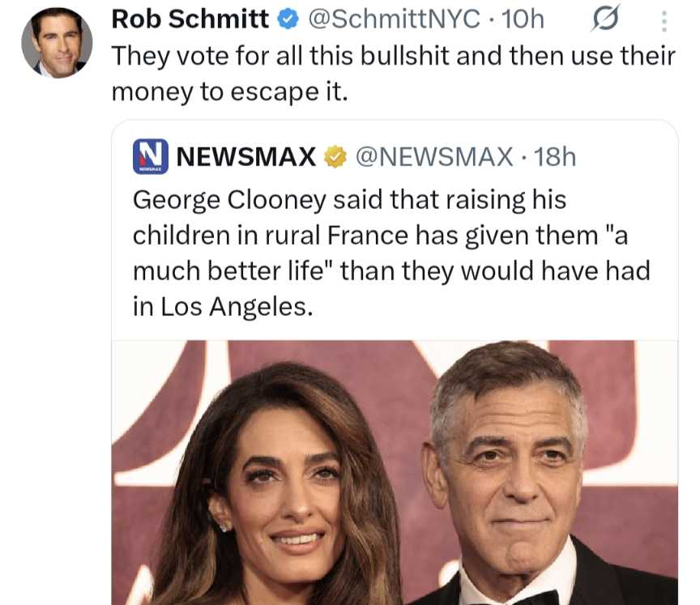This screenshot has height=605, width=700.
Task: Click the "money to escape it." text line
Action: [x=228, y=92]
